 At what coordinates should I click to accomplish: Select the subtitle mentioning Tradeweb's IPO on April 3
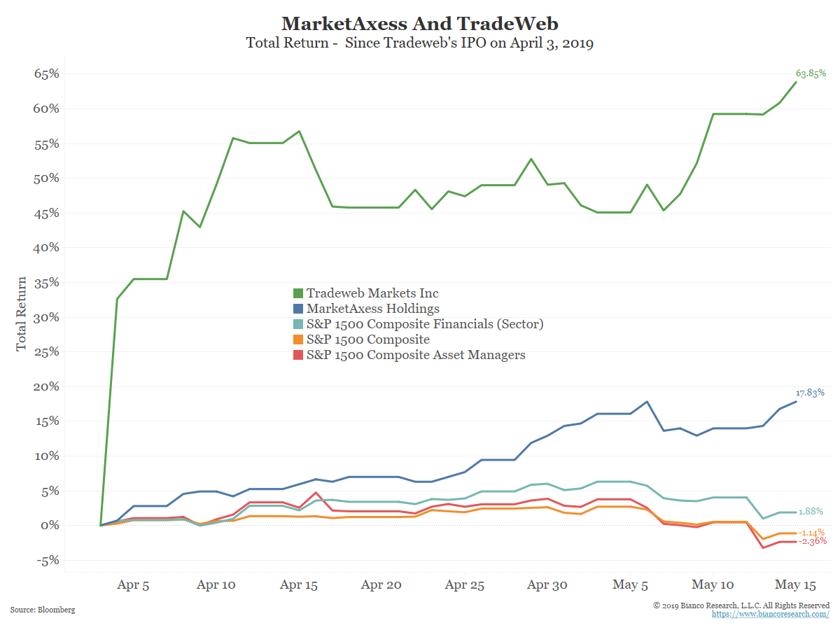[420, 43]
